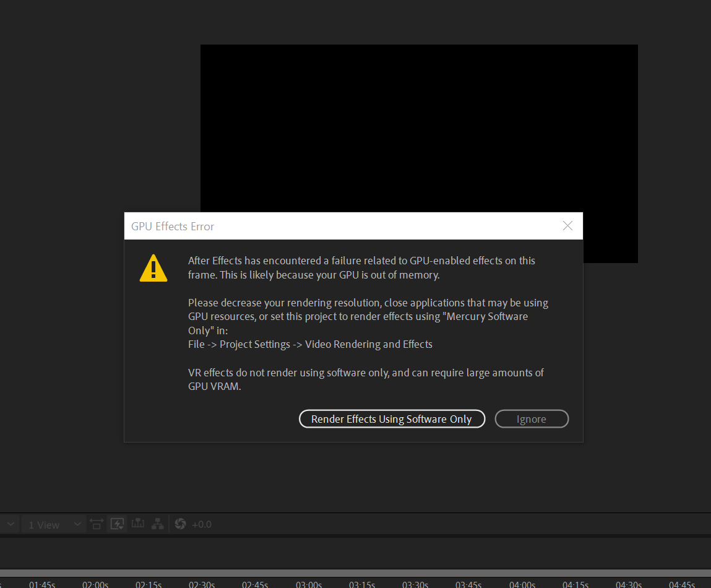Click the Ignore button
Viewport: 711px width, 588px height.
532,419
